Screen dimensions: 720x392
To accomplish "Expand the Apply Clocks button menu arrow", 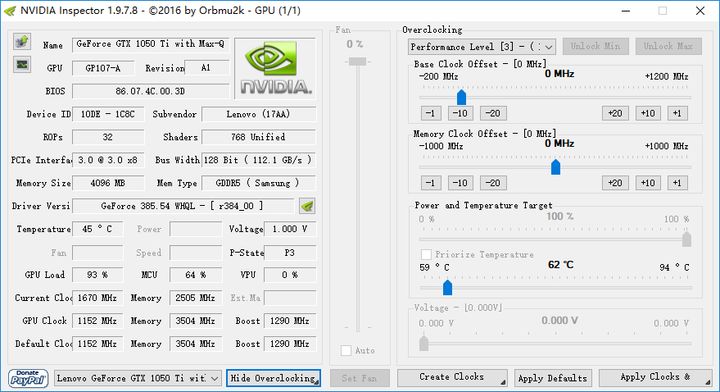I will 707,381.
